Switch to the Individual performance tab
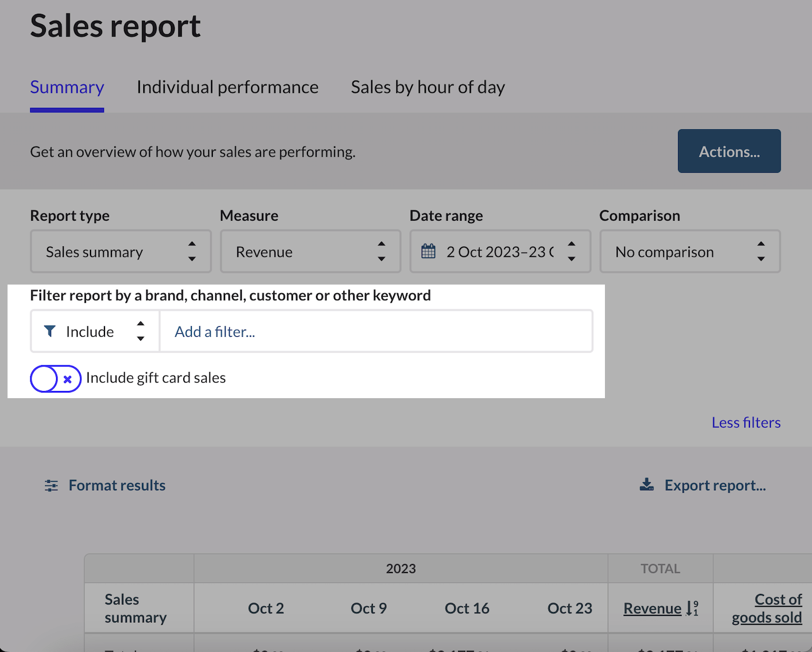The width and height of the screenshot is (812, 652). (227, 87)
